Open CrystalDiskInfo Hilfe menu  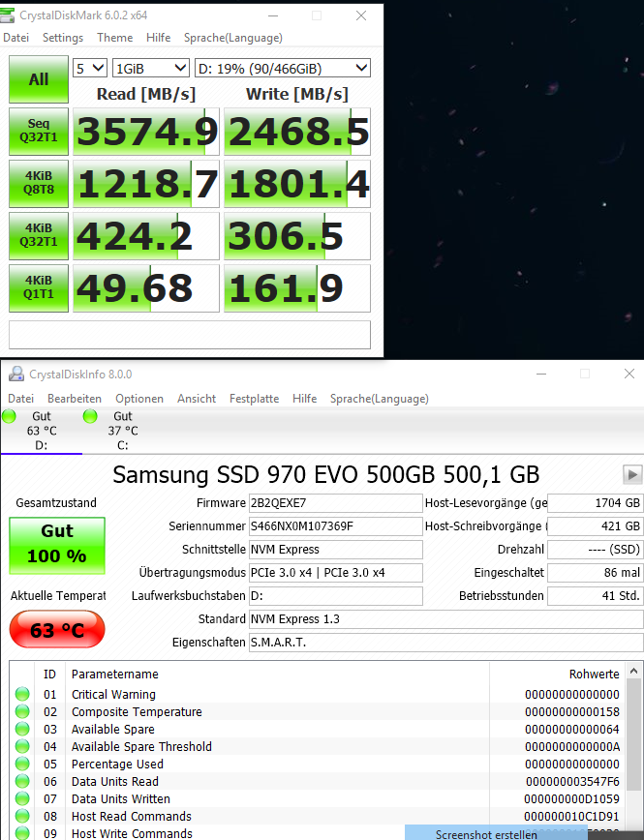coord(305,399)
